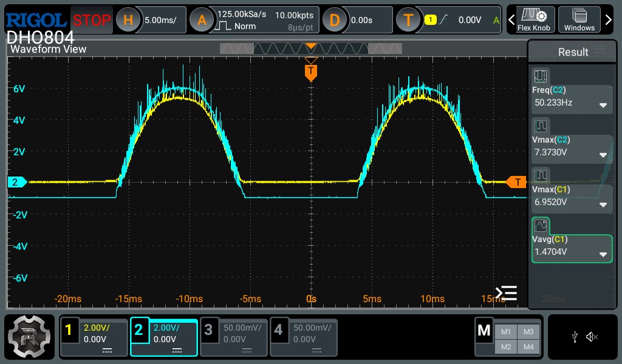Click the STOP run control button
Image resolution: width=622 pixels, height=364 pixels.
(x=92, y=20)
